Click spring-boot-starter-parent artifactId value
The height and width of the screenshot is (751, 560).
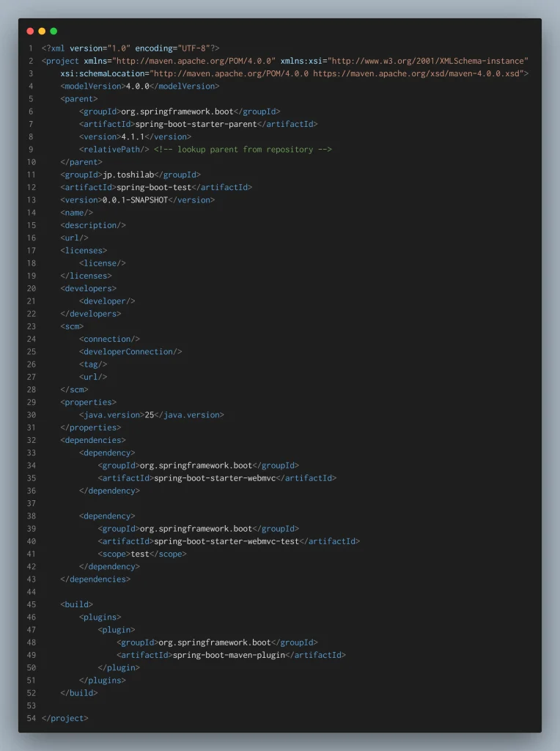coord(196,124)
